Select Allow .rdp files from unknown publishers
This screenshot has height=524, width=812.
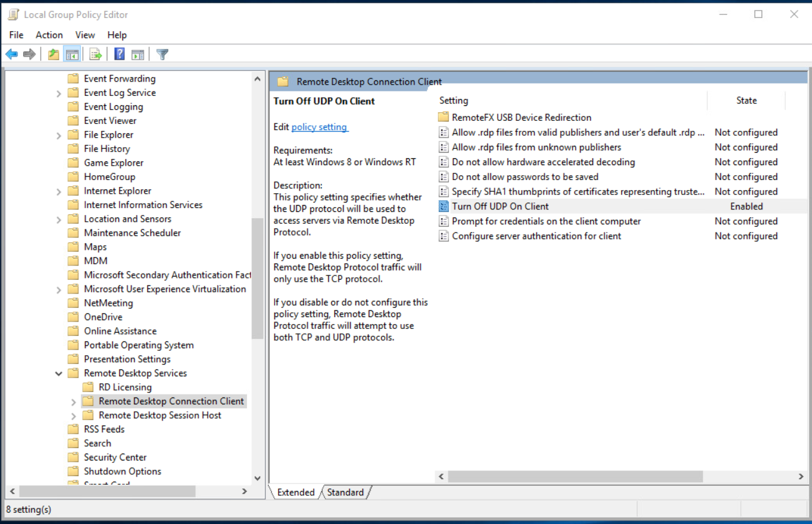pos(536,147)
